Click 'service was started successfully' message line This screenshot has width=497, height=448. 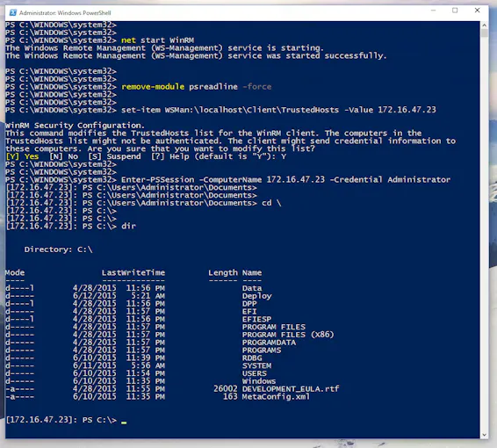196,56
